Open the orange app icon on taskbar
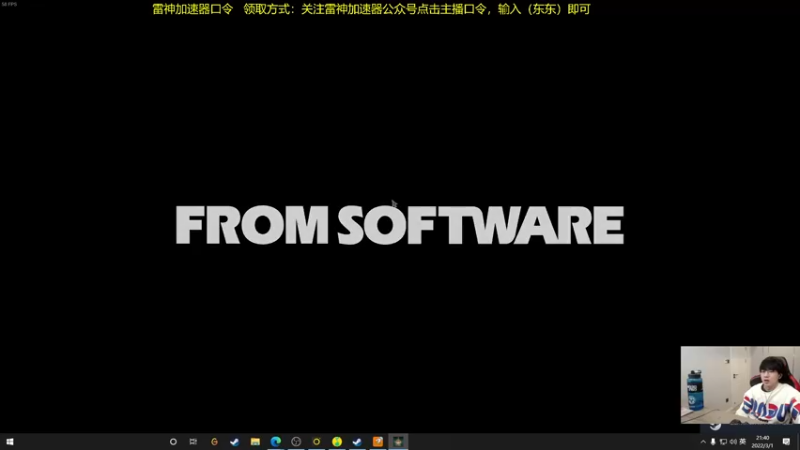 click(x=378, y=442)
